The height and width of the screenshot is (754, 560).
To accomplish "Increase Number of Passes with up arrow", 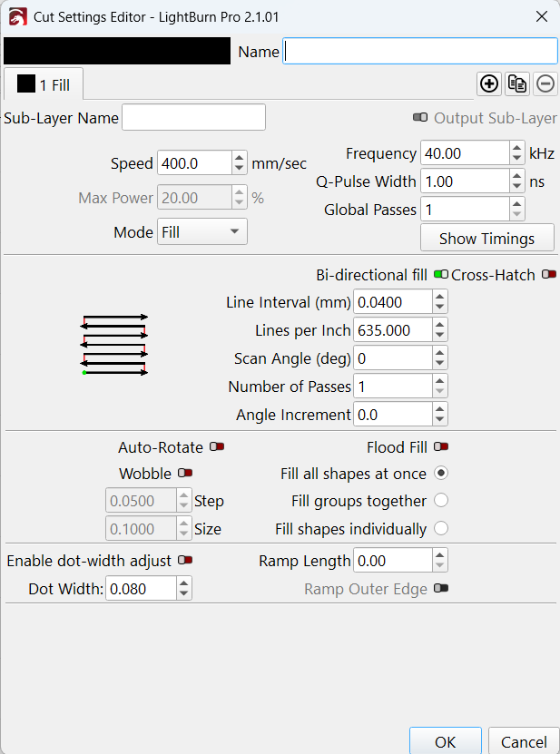I will (439, 381).
